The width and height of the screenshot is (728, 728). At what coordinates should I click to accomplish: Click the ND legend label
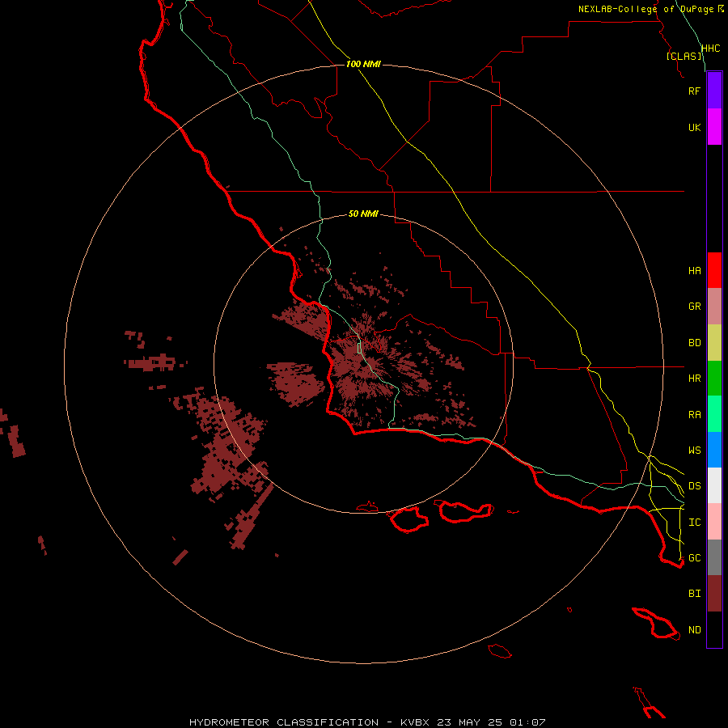[x=694, y=630]
